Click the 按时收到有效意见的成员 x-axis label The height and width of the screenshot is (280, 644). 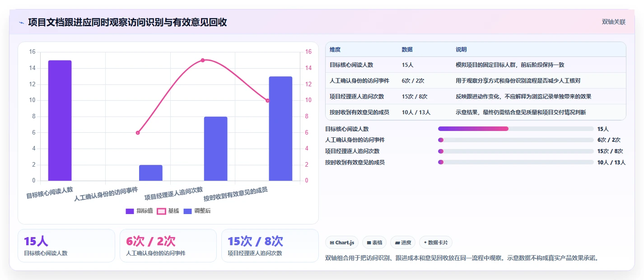pyautogui.click(x=236, y=194)
